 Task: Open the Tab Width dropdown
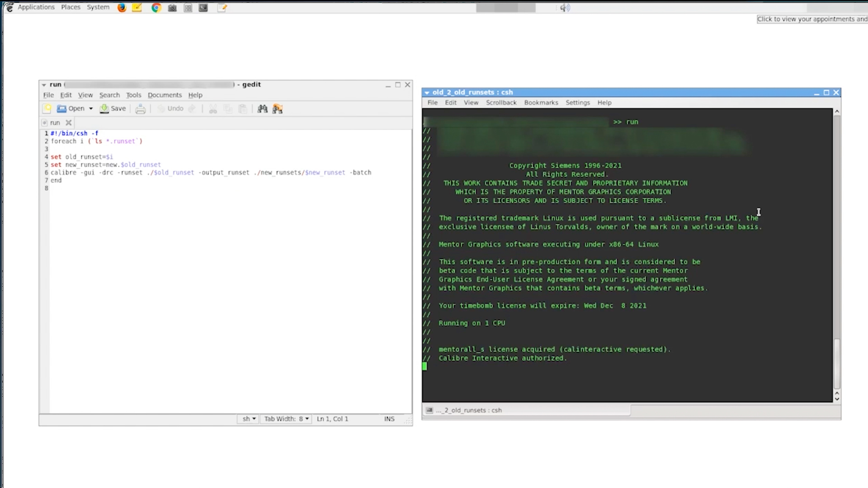tap(286, 419)
